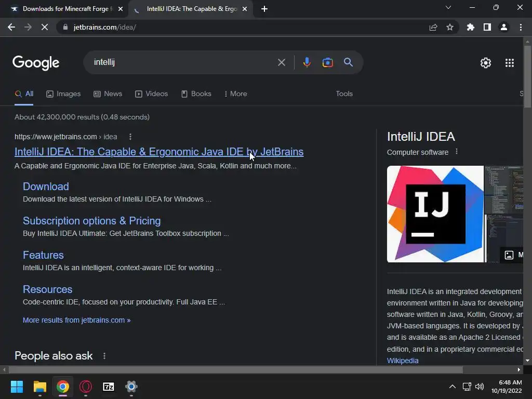Click the browser forward arrow
The width and height of the screenshot is (532, 399).
point(28,27)
